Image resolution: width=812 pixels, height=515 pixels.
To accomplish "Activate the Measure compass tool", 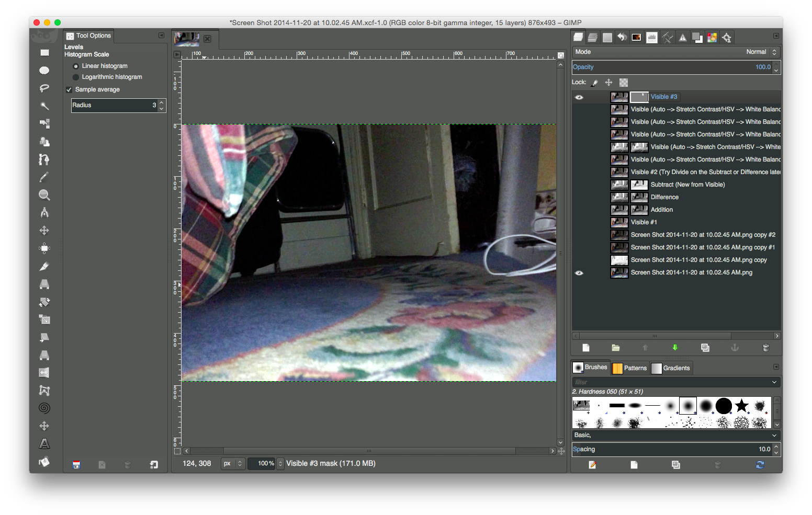I will tap(44, 212).
